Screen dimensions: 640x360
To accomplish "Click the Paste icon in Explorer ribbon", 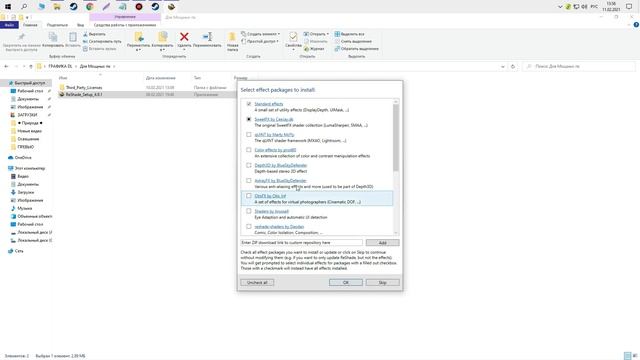I will point(73,37).
